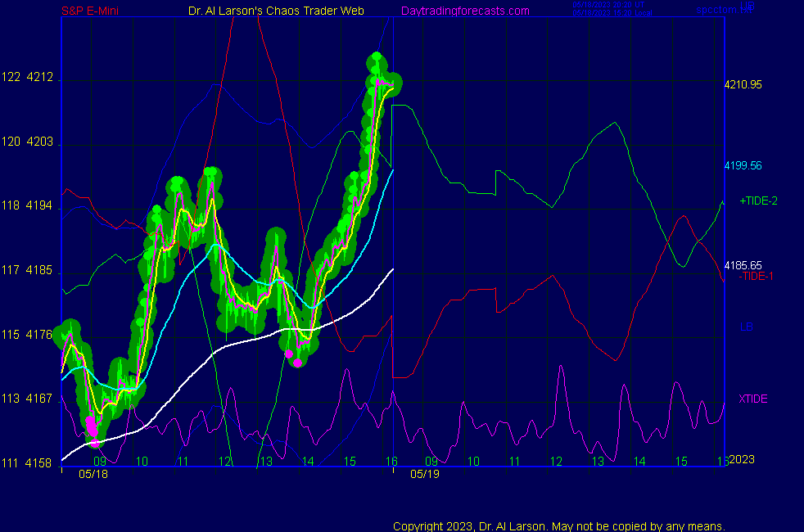This screenshot has width=804, height=532.
Task: Click the '117 4185' axis label
Action: point(27,270)
